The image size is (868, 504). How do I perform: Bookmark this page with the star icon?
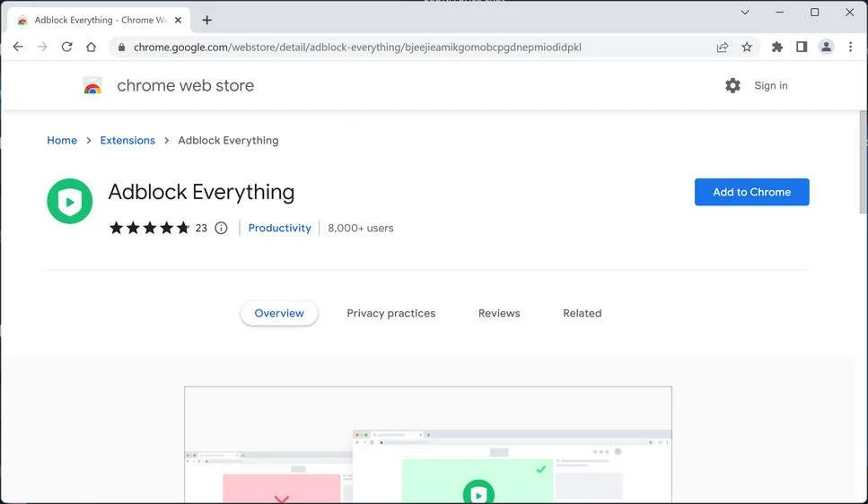pos(747,47)
